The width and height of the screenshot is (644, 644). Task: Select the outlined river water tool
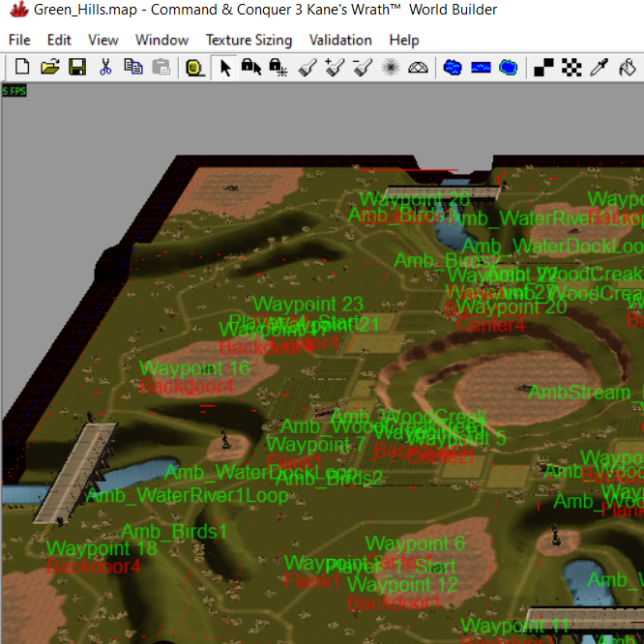(509, 67)
